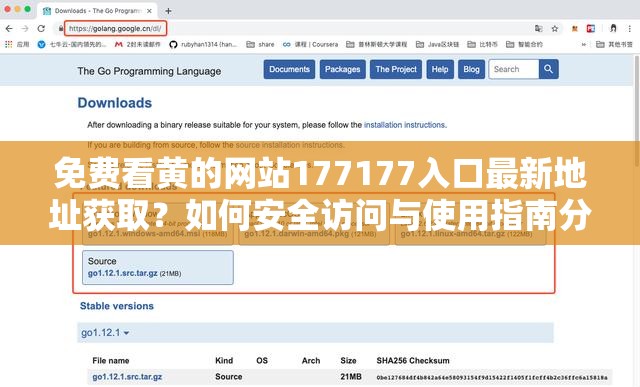Collapse the go1.12.1 version section

point(105,333)
